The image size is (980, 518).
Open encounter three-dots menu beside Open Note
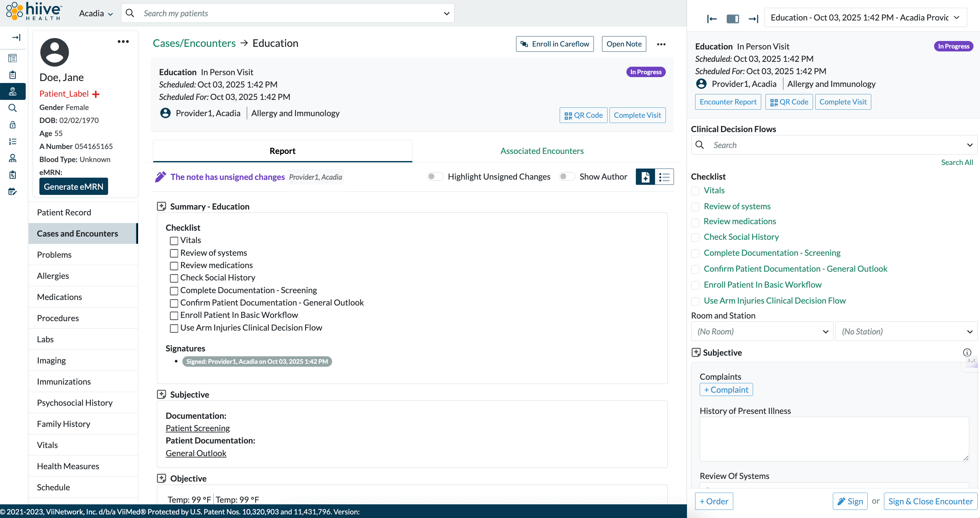point(661,44)
